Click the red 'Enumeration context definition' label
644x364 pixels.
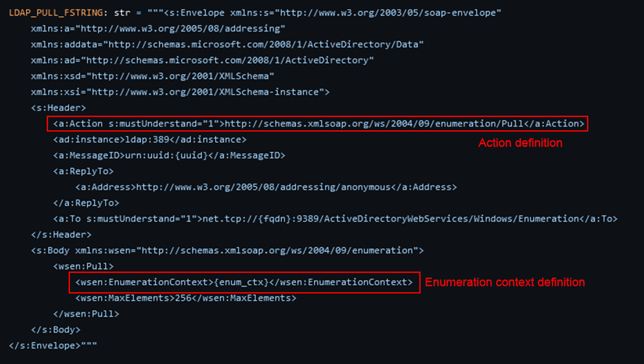pos(505,282)
